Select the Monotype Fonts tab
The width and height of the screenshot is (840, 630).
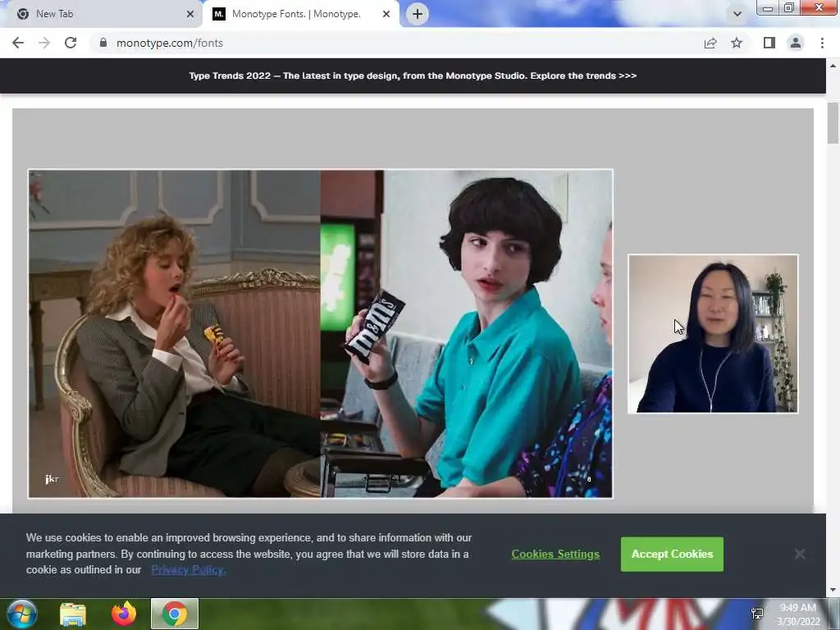(300, 14)
